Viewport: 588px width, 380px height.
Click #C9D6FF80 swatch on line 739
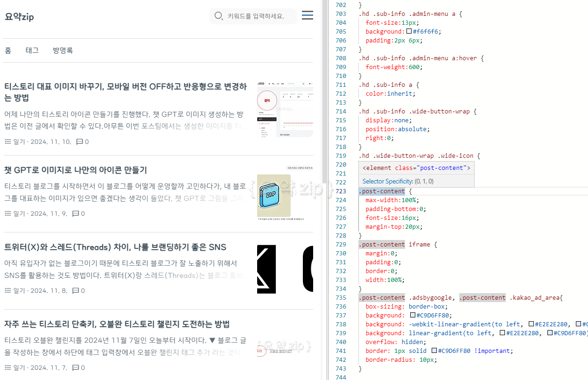tap(550, 333)
